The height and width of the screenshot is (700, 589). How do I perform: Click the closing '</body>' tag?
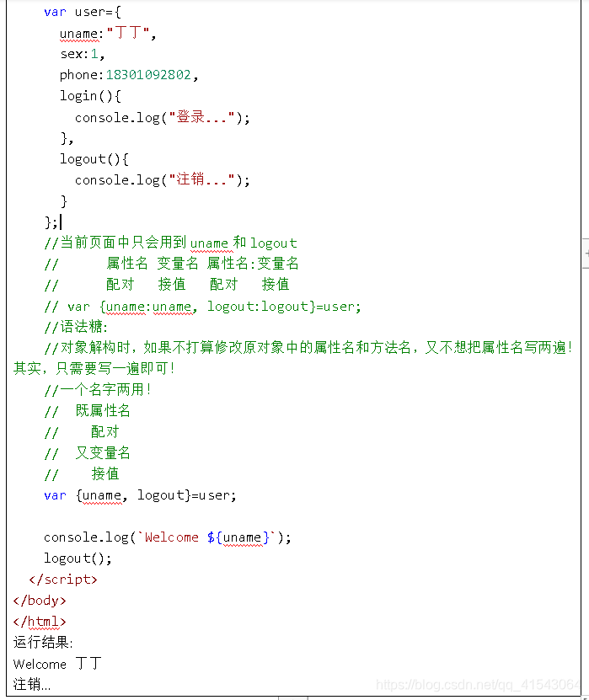pos(40,601)
